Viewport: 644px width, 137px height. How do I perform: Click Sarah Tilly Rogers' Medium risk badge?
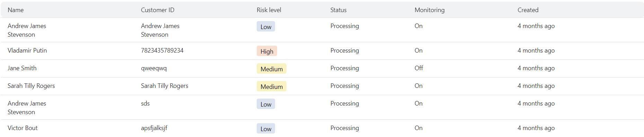272,86
